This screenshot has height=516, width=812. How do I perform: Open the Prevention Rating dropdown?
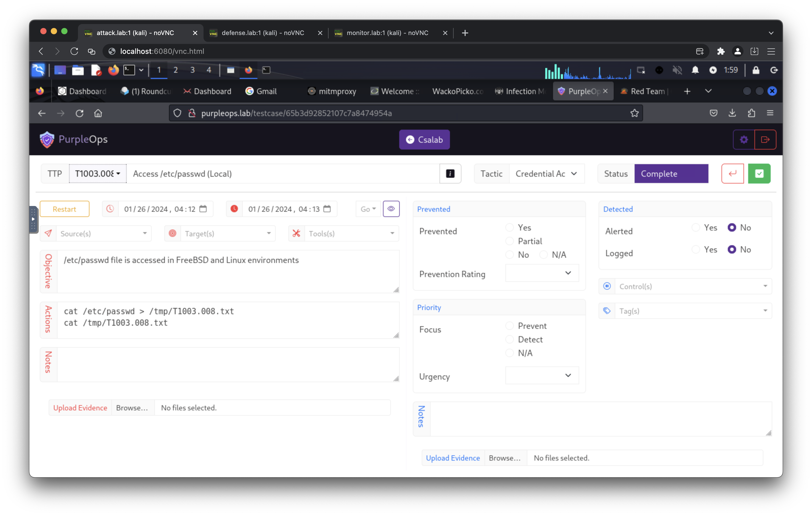[542, 273]
